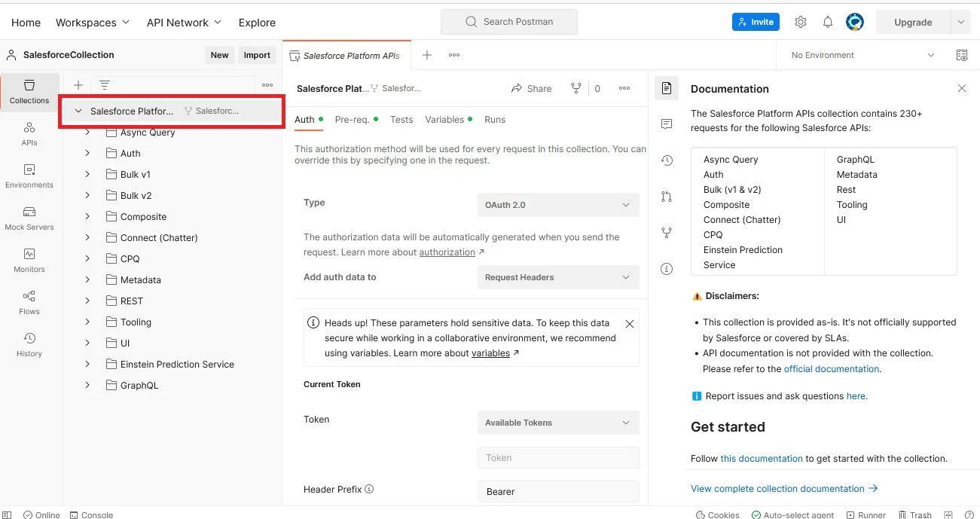The width and height of the screenshot is (980, 519).
Task: Open the user avatar menu
Action: pyautogui.click(x=854, y=22)
